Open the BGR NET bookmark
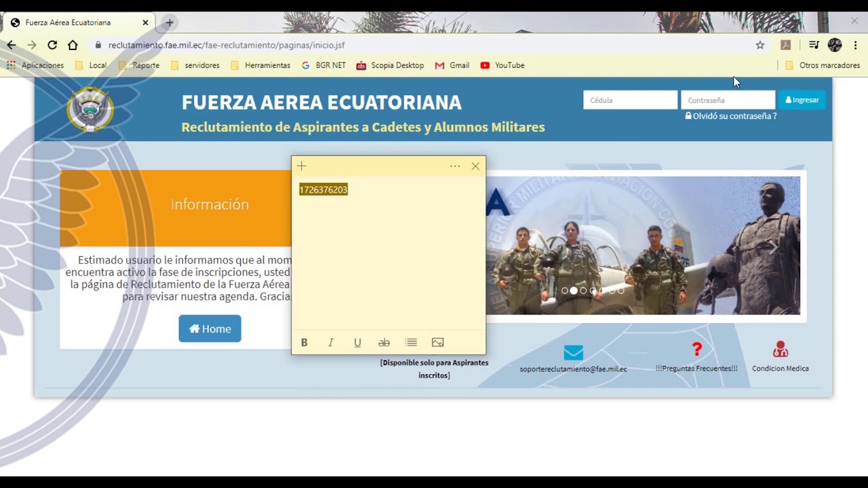Image resolution: width=868 pixels, height=488 pixels. point(323,65)
